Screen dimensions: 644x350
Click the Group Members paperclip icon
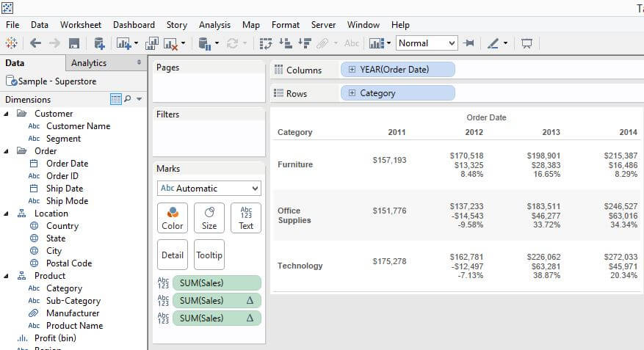(323, 43)
